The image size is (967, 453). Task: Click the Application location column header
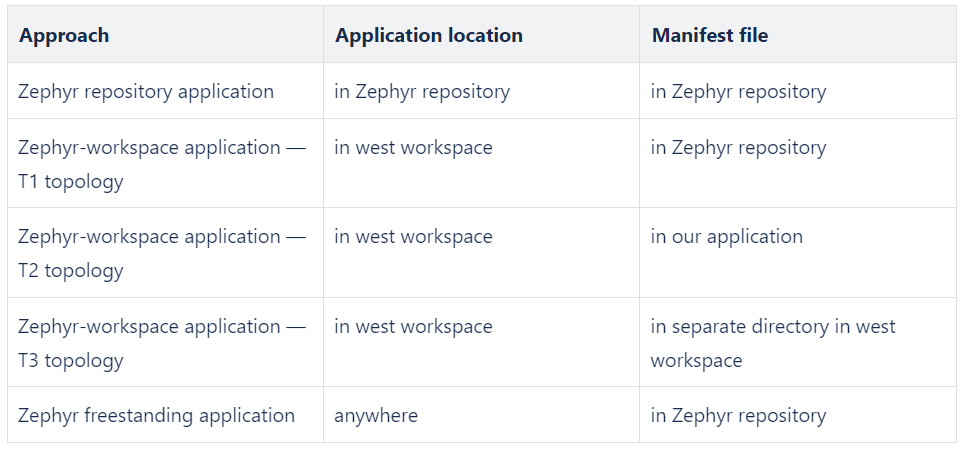pos(481,35)
